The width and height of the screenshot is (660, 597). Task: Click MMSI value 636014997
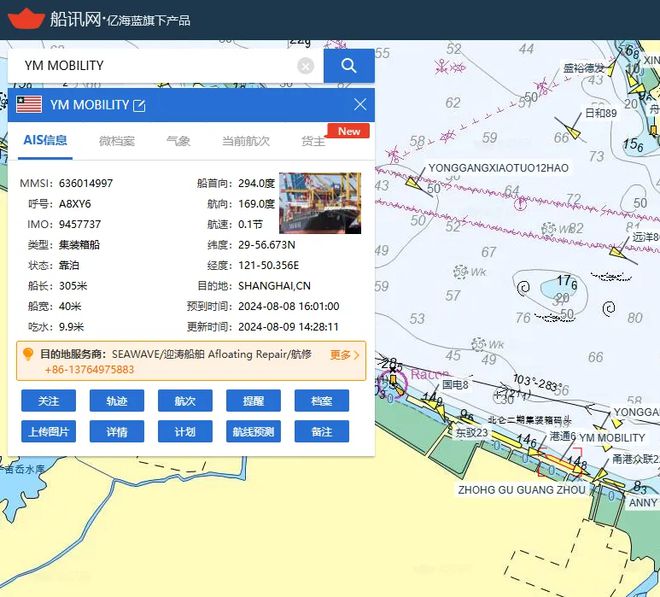click(86, 184)
